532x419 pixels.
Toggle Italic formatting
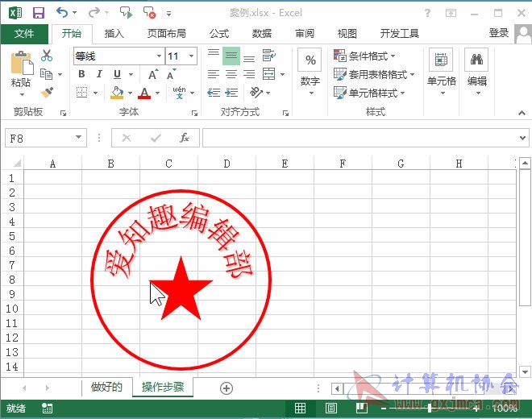[99, 74]
